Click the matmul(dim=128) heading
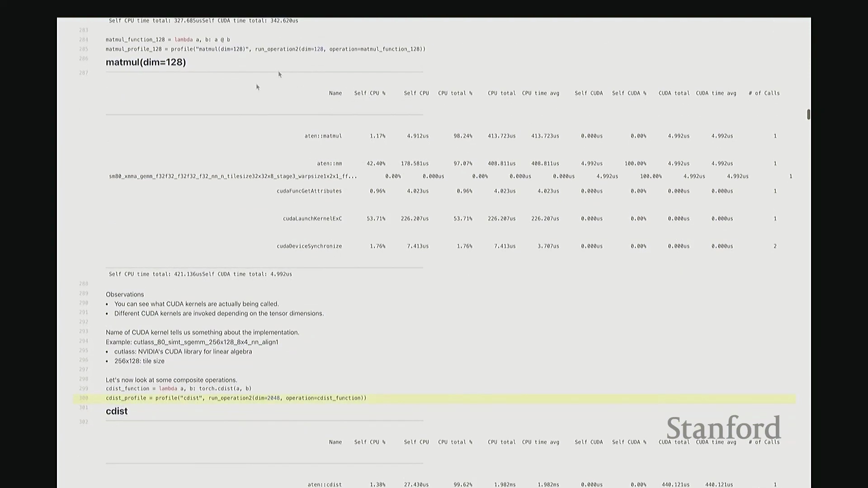 pyautogui.click(x=146, y=62)
